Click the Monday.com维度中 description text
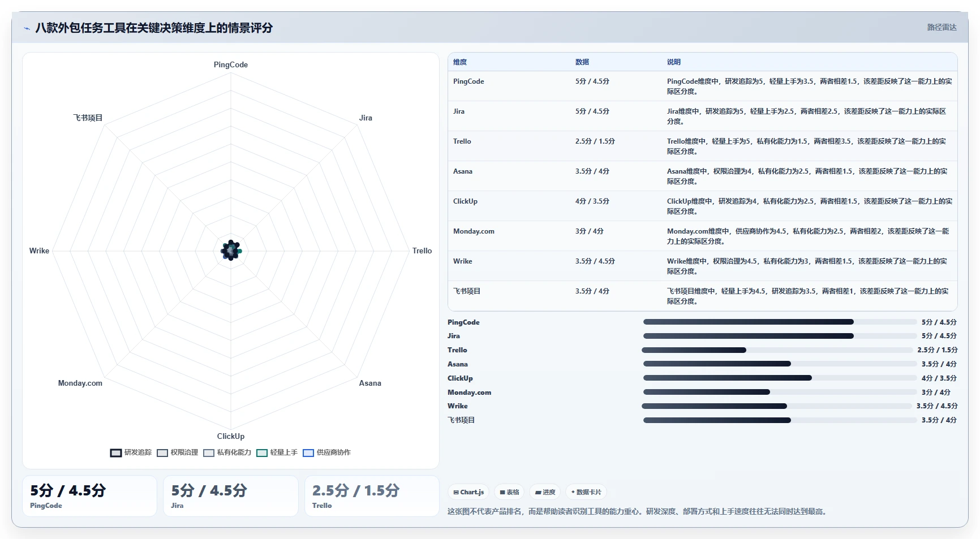Image resolution: width=980 pixels, height=539 pixels. pos(808,236)
